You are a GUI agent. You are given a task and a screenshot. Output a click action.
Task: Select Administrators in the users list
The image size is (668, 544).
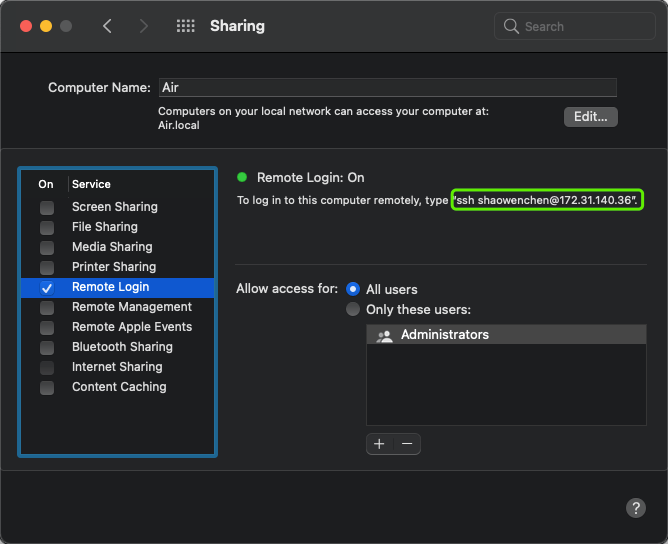pyautogui.click(x=506, y=335)
